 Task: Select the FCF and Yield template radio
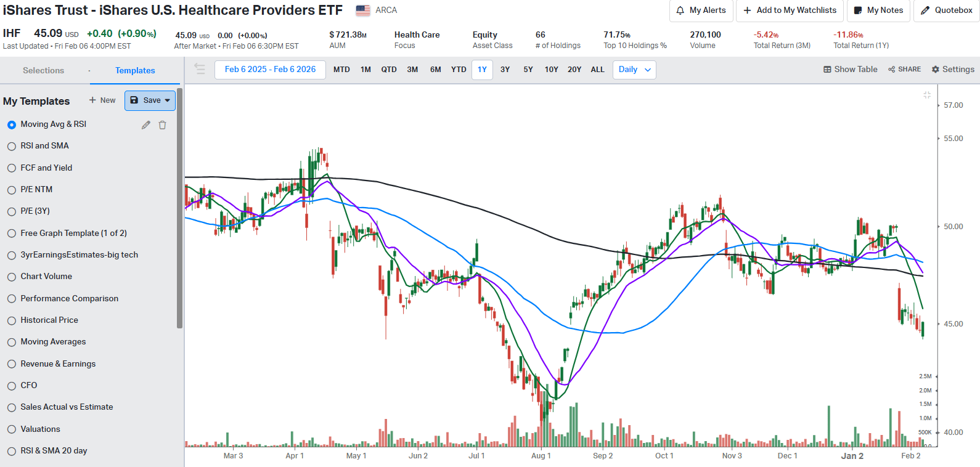(x=12, y=168)
